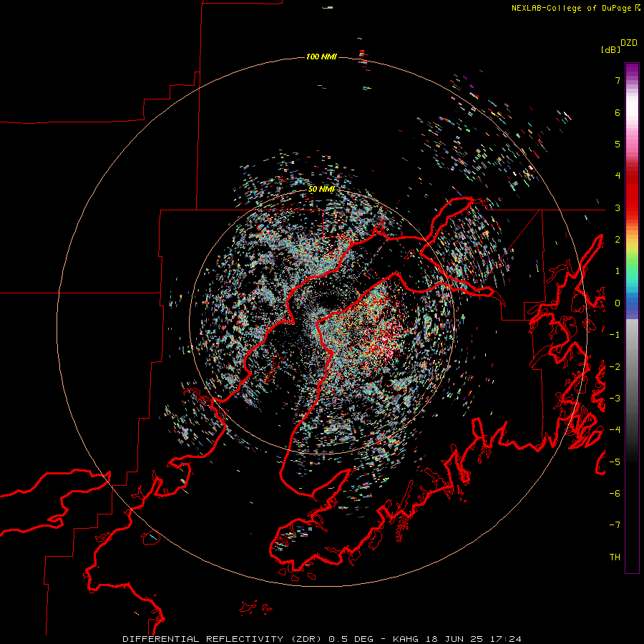Click the purple top of the color bar

click(632, 70)
